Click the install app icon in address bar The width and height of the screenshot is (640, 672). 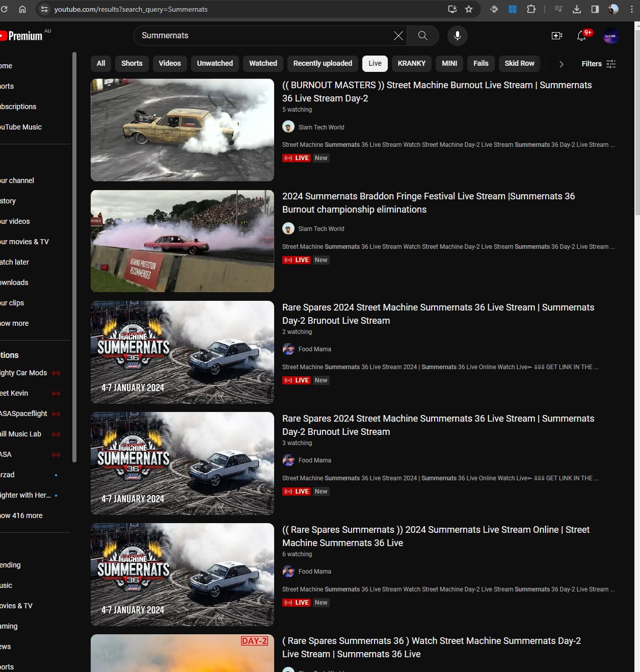[452, 9]
